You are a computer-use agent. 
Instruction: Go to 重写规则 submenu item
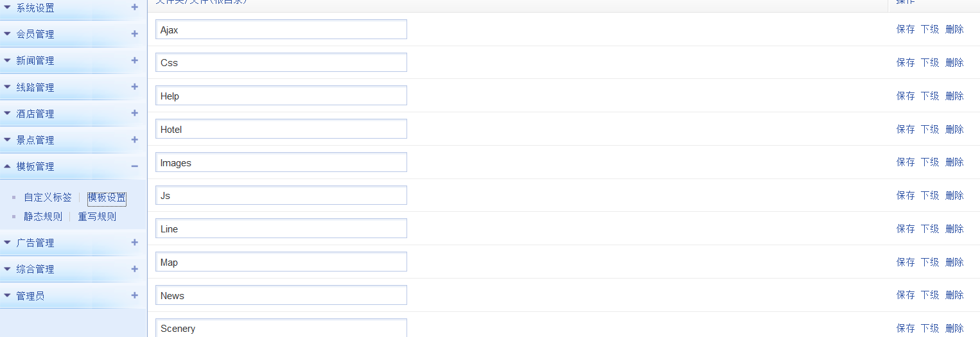[97, 217]
